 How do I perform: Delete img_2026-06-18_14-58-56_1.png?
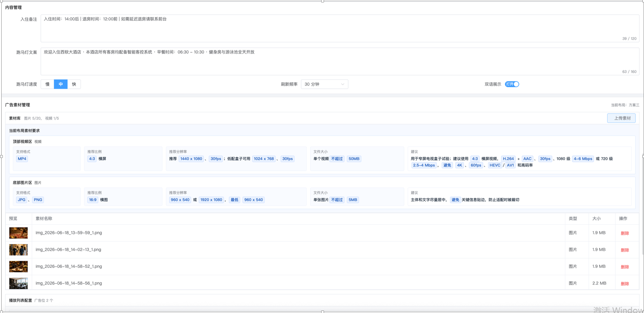(x=624, y=284)
